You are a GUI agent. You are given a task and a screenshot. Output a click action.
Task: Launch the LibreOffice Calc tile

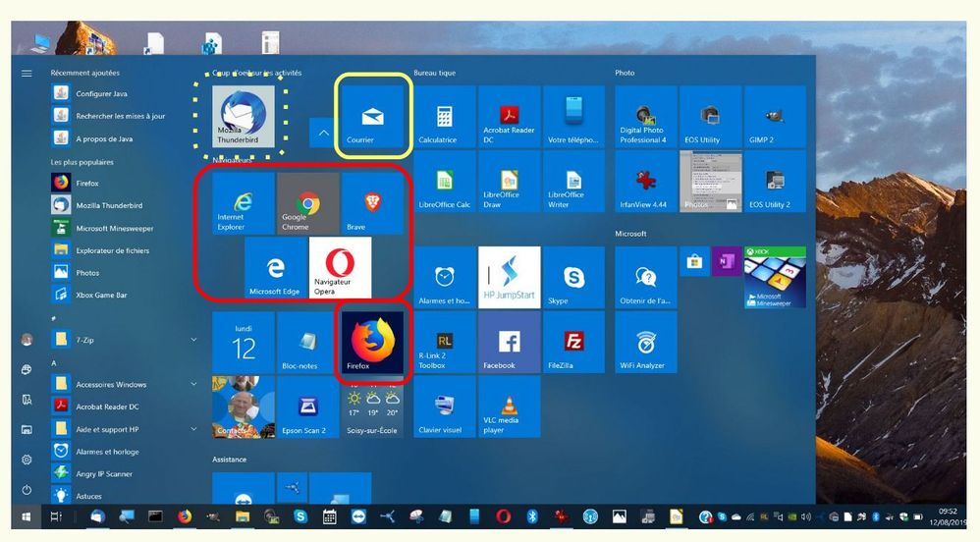tap(445, 182)
